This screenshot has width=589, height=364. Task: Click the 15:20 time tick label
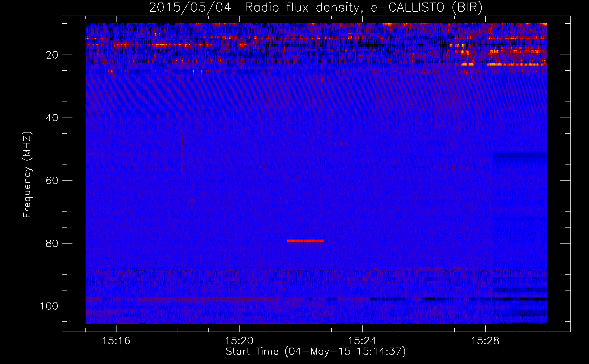coord(239,341)
